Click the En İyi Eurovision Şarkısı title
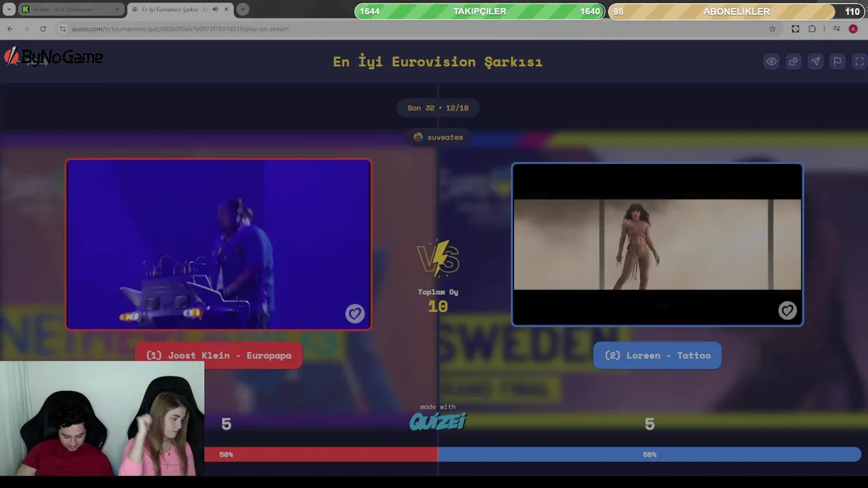Screen dimensions: 868x488 click(437, 62)
